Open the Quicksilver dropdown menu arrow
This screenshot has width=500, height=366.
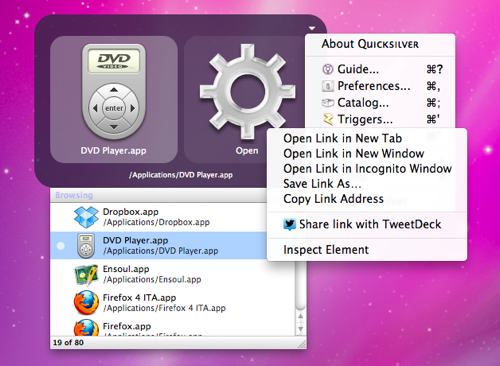point(312,28)
